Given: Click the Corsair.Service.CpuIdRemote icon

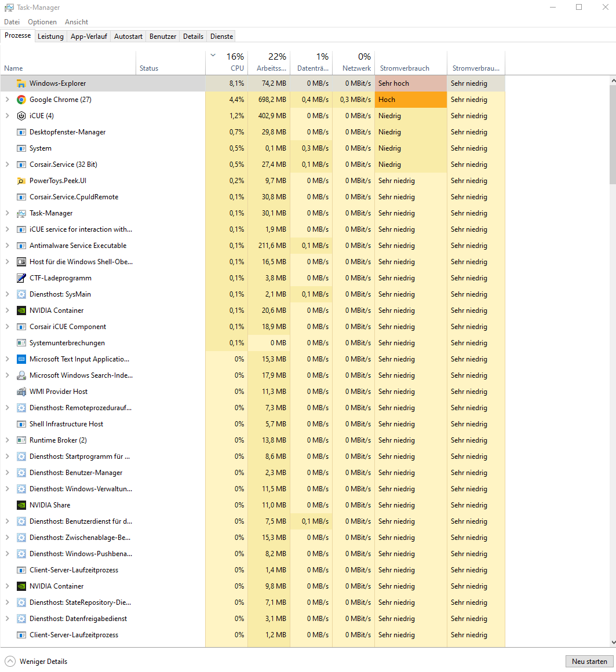Looking at the screenshot, I should (x=21, y=197).
